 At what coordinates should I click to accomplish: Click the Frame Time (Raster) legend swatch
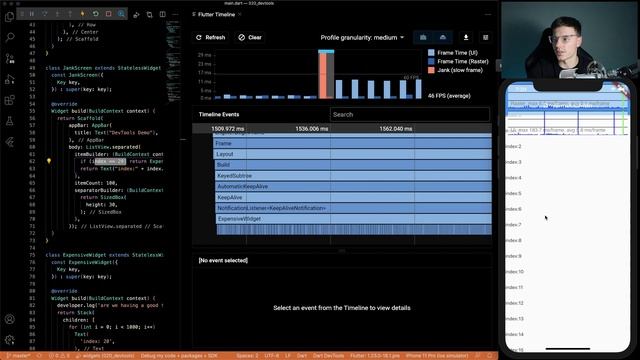point(431,61)
